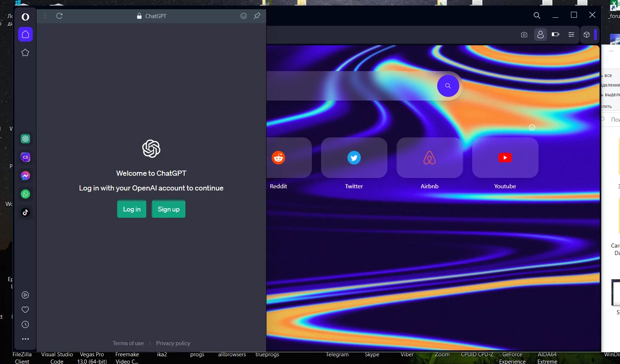Reload the ChatGPT panel
This screenshot has width=620, height=364.
click(59, 16)
